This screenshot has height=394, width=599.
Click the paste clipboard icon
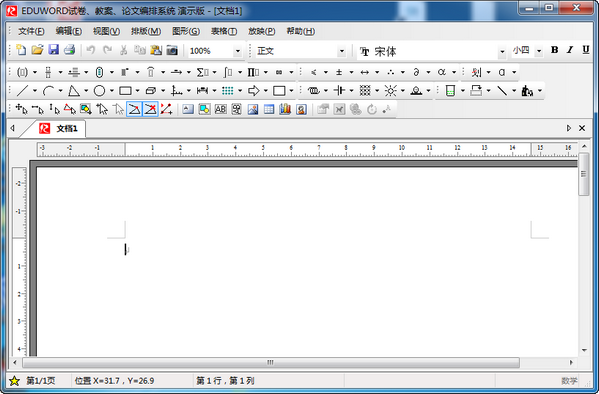156,50
